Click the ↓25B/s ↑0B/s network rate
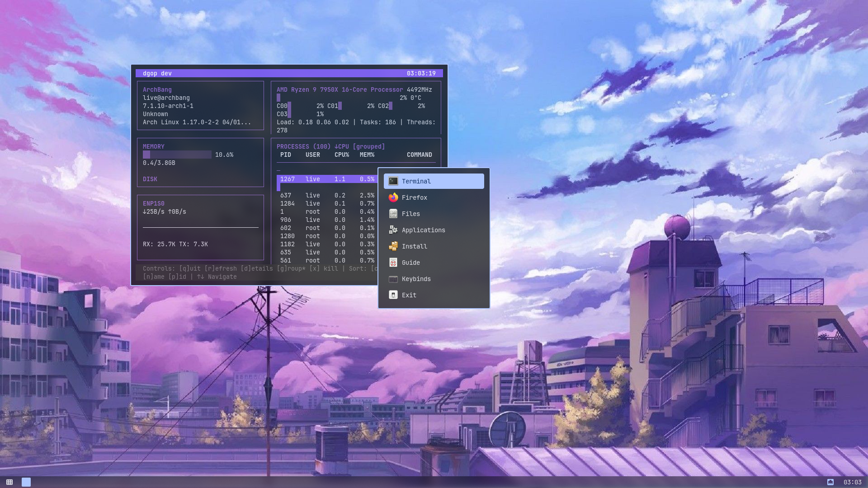Image resolution: width=868 pixels, height=488 pixels. coord(165,211)
